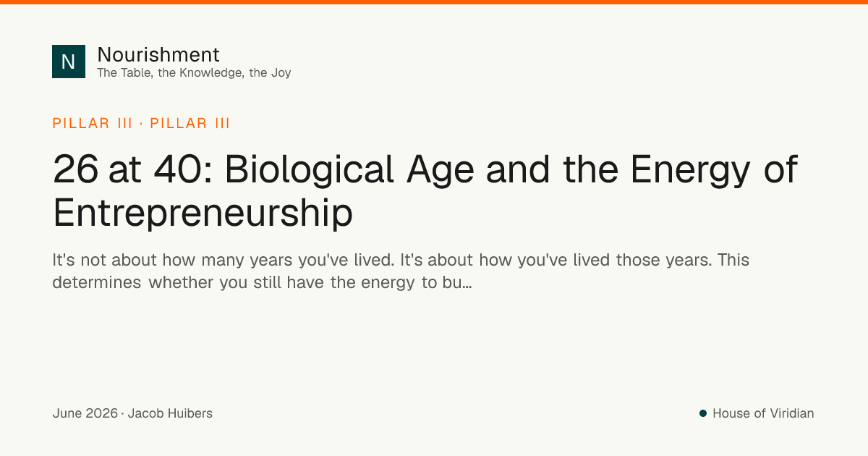868x456 pixels.
Task: Open the Nourishment site name link
Action: click(158, 54)
